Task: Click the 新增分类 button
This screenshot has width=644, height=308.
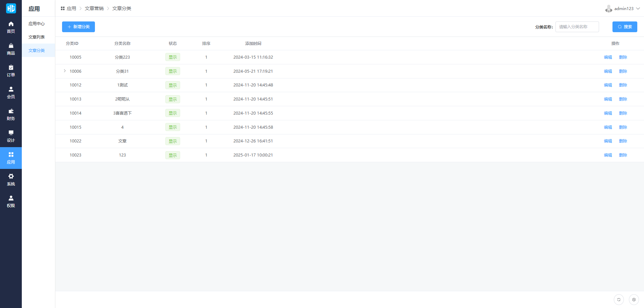Action: pyautogui.click(x=78, y=27)
